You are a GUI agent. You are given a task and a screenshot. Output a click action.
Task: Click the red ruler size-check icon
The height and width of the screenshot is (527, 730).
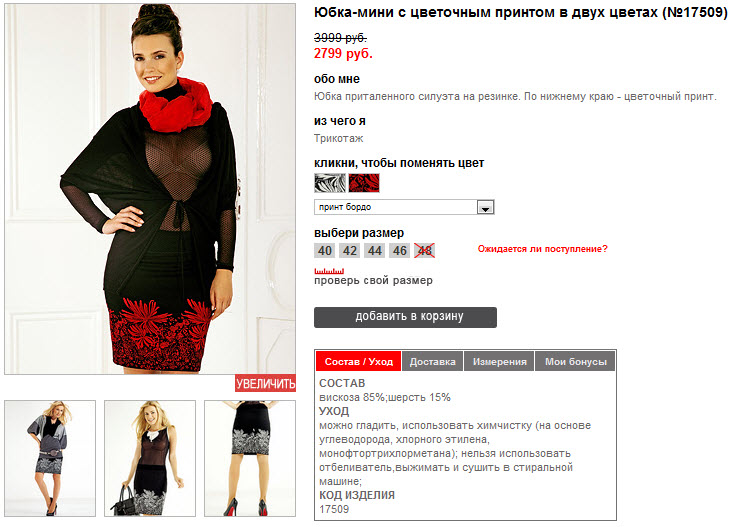tap(329, 271)
